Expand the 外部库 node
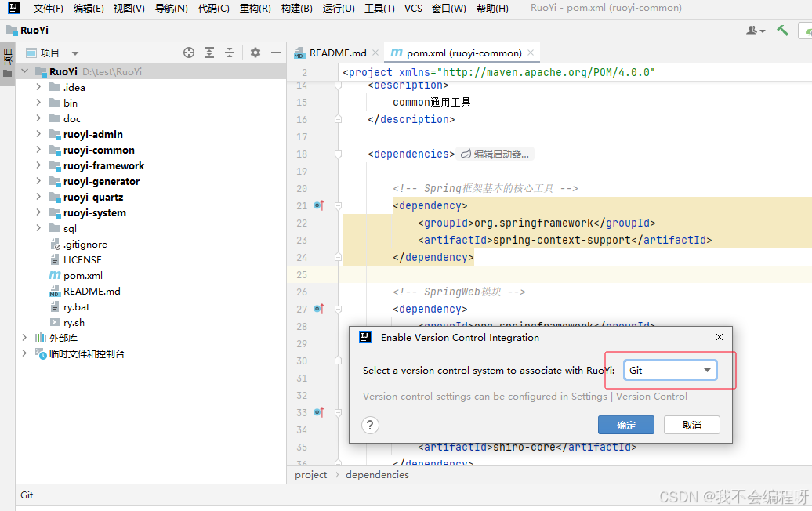The width and height of the screenshot is (812, 511). pos(24,338)
